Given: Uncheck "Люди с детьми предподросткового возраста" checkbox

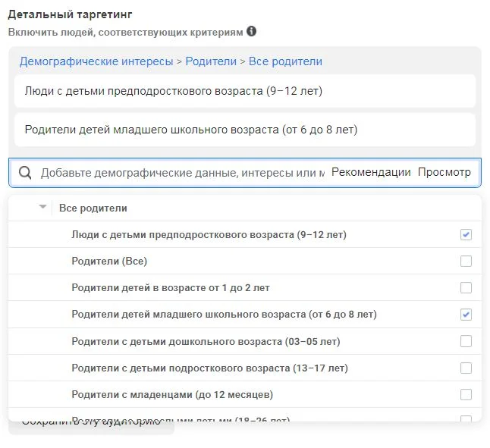Looking at the screenshot, I should [x=466, y=235].
